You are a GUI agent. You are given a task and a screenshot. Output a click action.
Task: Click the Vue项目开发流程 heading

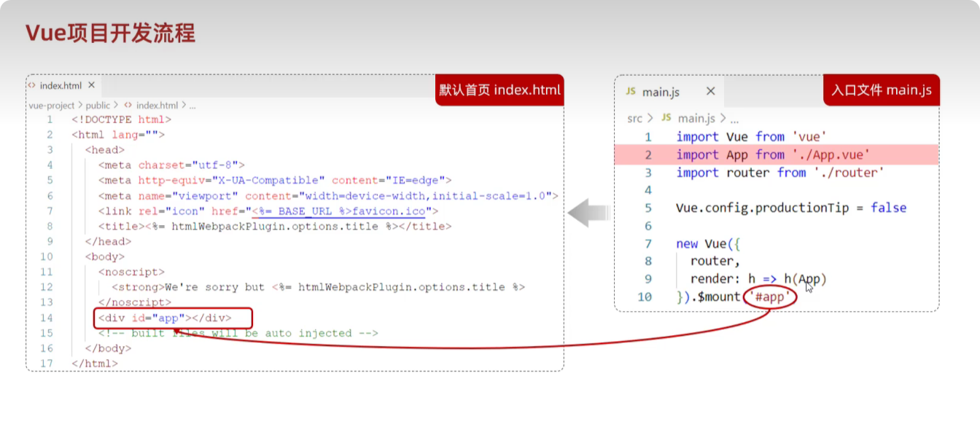(111, 33)
